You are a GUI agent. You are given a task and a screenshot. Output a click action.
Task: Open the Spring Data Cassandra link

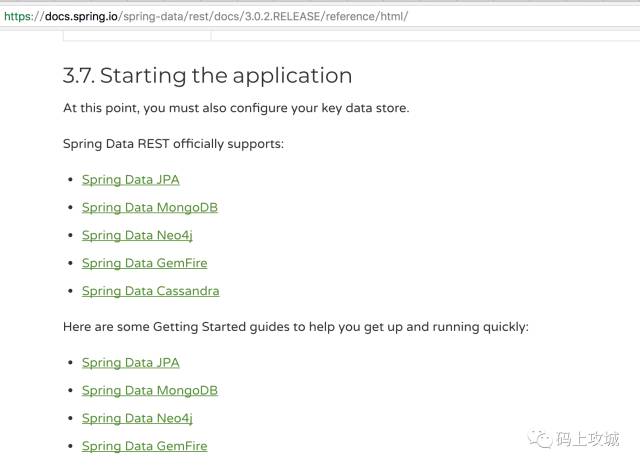151,291
